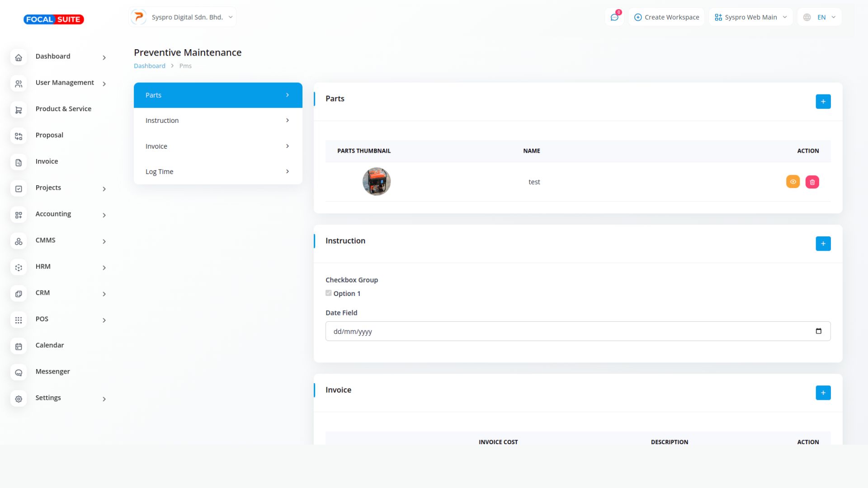Click the chat notifications icon
868x488 pixels.
tap(614, 17)
